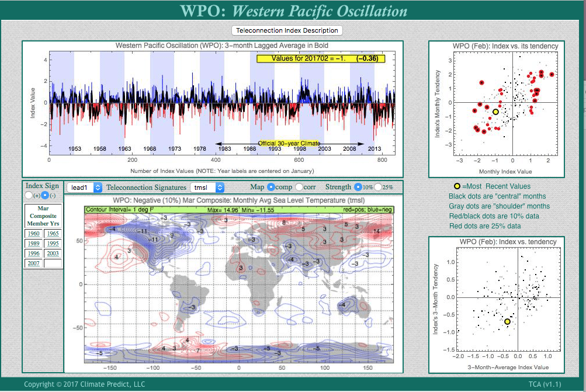Click the sea level temperature composite map

239,288
